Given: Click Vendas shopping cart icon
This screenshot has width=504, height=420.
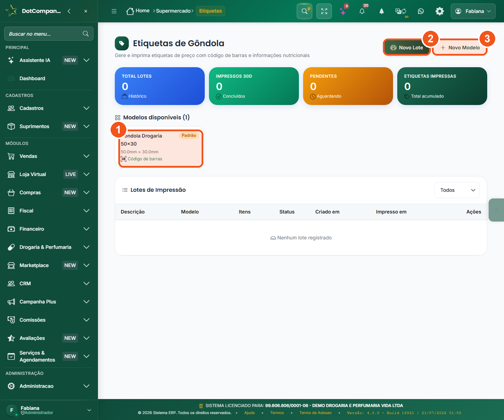Looking at the screenshot, I should click(x=11, y=156).
